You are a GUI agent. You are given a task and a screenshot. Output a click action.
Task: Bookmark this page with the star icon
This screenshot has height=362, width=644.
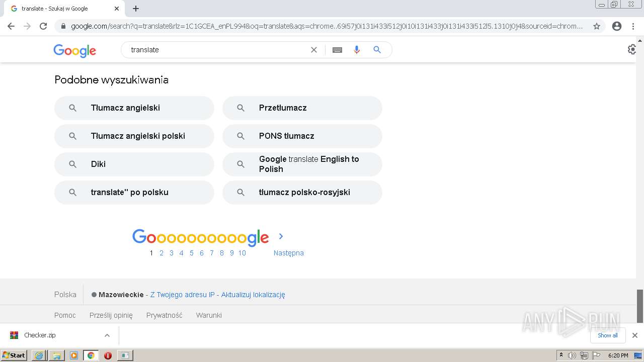click(x=597, y=26)
